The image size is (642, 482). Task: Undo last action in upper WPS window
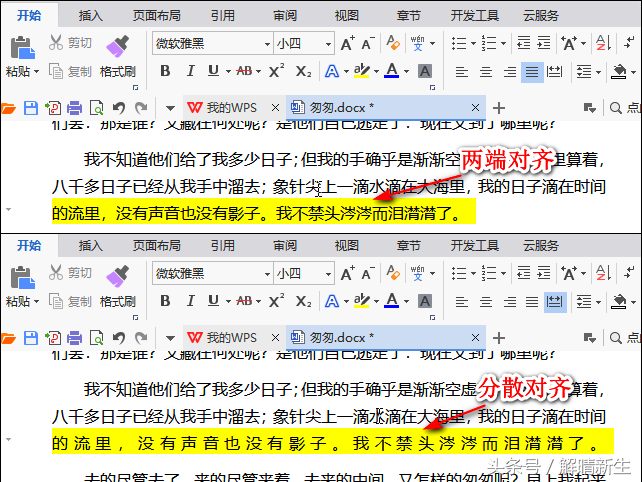(119, 108)
